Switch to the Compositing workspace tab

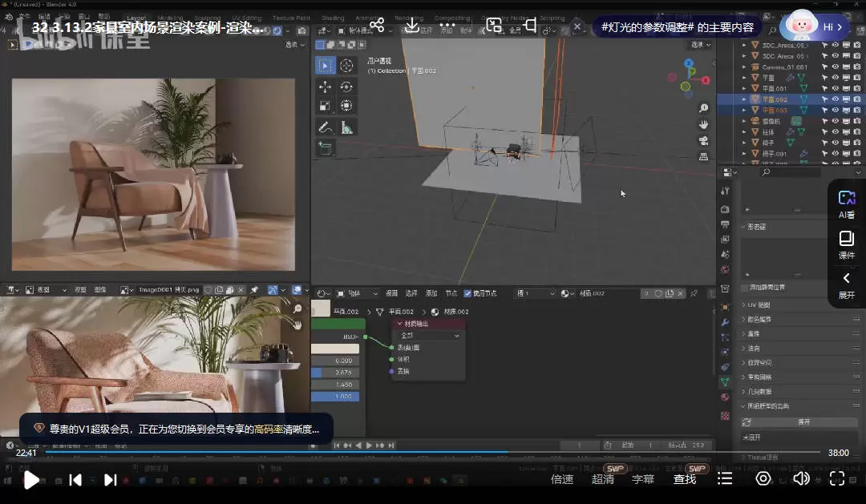coord(451,18)
